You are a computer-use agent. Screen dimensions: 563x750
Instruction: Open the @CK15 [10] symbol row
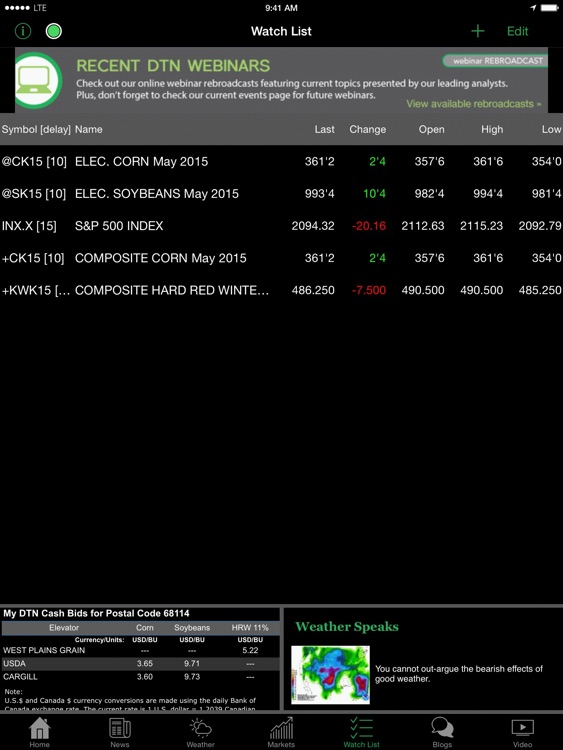(x=281, y=161)
